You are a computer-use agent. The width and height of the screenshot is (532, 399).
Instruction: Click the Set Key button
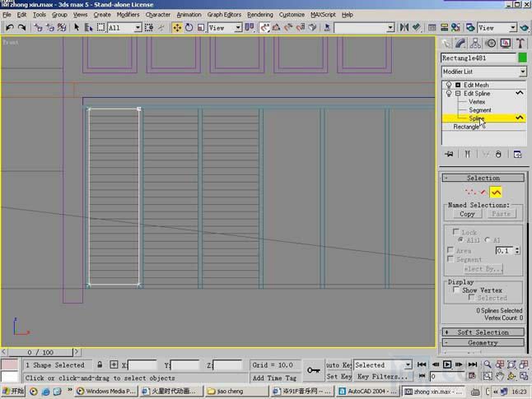pyautogui.click(x=338, y=376)
